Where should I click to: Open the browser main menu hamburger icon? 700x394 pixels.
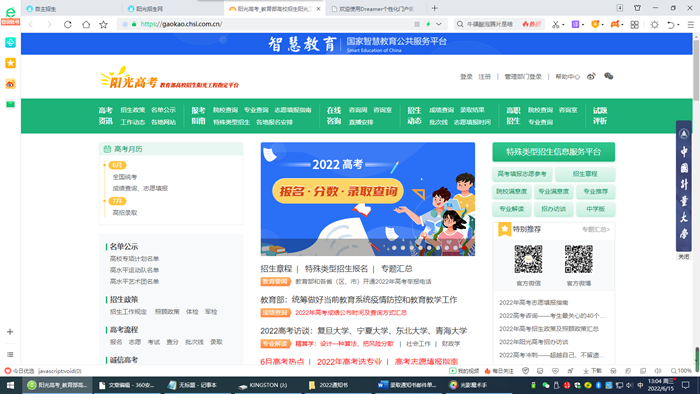point(691,25)
